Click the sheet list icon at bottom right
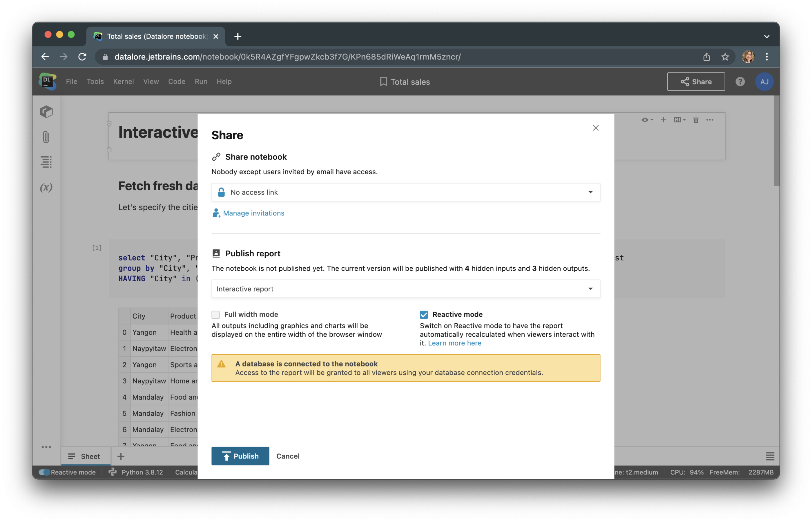 [770, 456]
